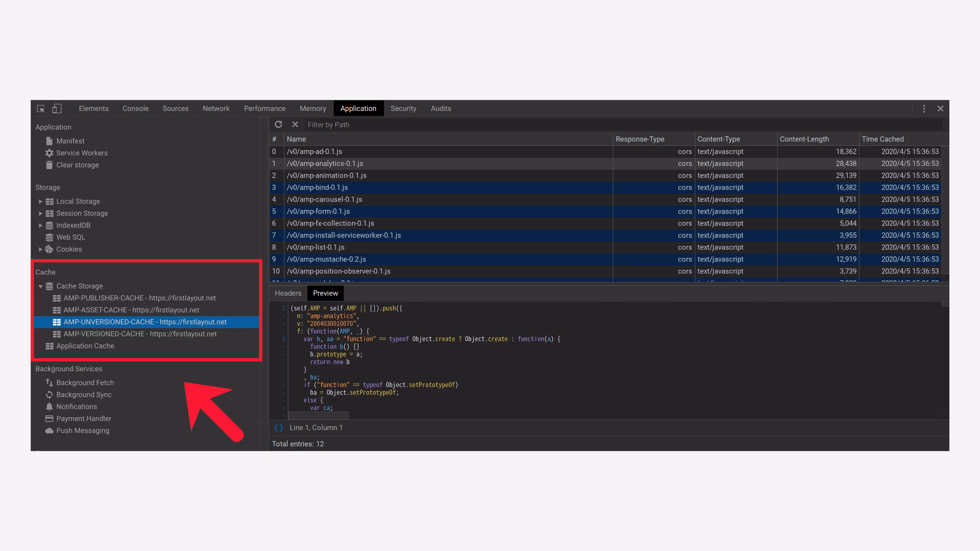Screen dimensions: 980x551
Task: Close the DevTools panel
Action: coord(940,109)
